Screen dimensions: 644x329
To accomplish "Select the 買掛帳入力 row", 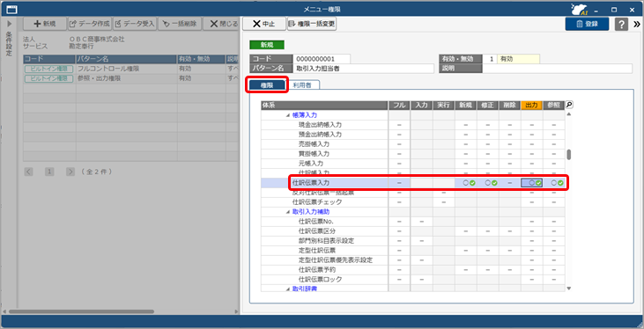I will (x=413, y=154).
